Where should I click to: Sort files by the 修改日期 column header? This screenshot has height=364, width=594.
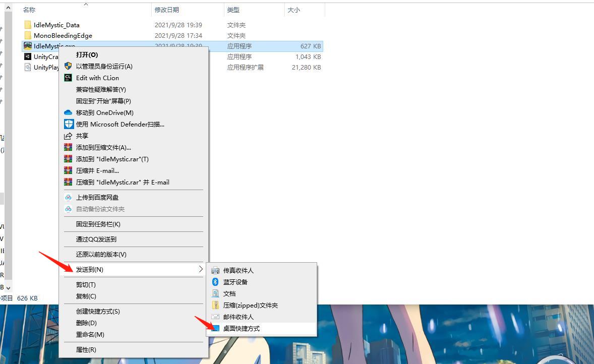(x=167, y=10)
